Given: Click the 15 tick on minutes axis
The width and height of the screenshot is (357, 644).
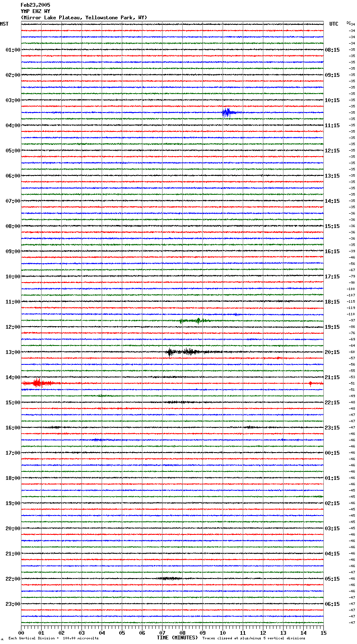Looking at the screenshot, I should click(x=323, y=633).
